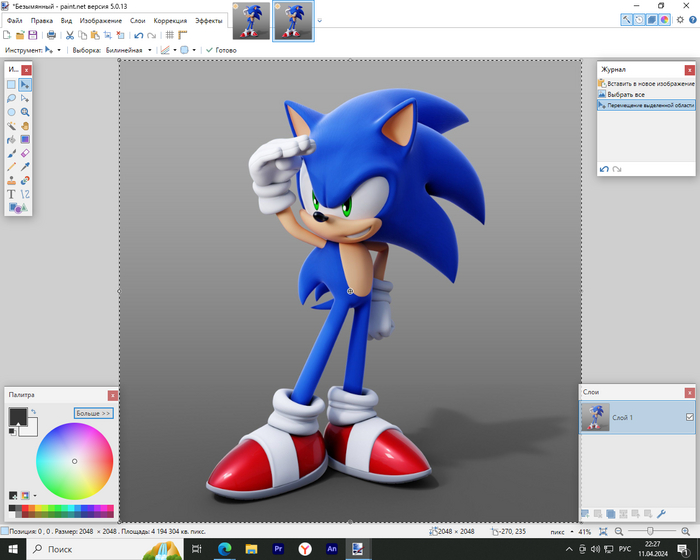Click the Готово button
Viewport: 700px width, 560px height.
(x=221, y=50)
